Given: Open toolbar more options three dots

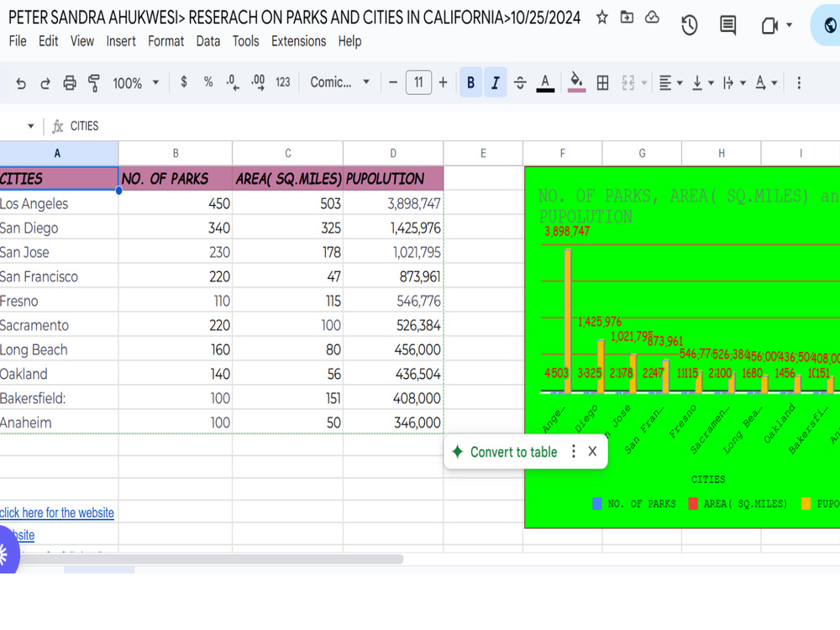Looking at the screenshot, I should click(799, 82).
